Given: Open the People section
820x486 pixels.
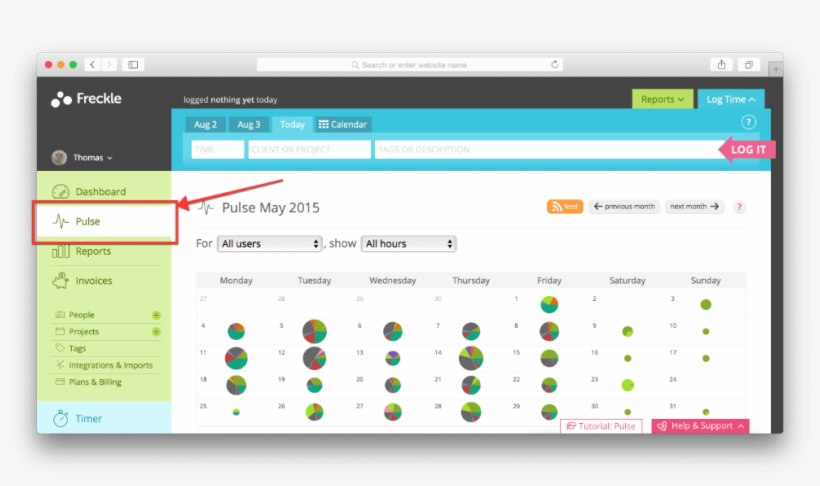Looking at the screenshot, I should [82, 315].
